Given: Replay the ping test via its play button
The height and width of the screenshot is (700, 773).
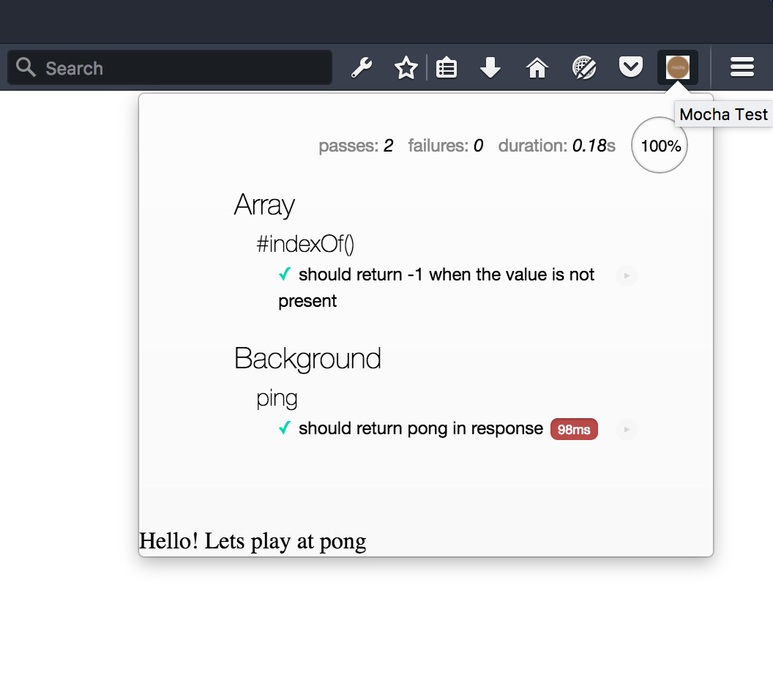Looking at the screenshot, I should (626, 430).
